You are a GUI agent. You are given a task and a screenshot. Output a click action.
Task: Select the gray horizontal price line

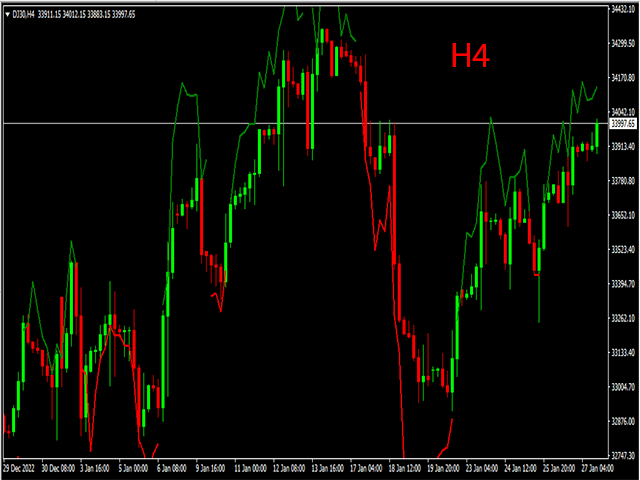tap(300, 123)
